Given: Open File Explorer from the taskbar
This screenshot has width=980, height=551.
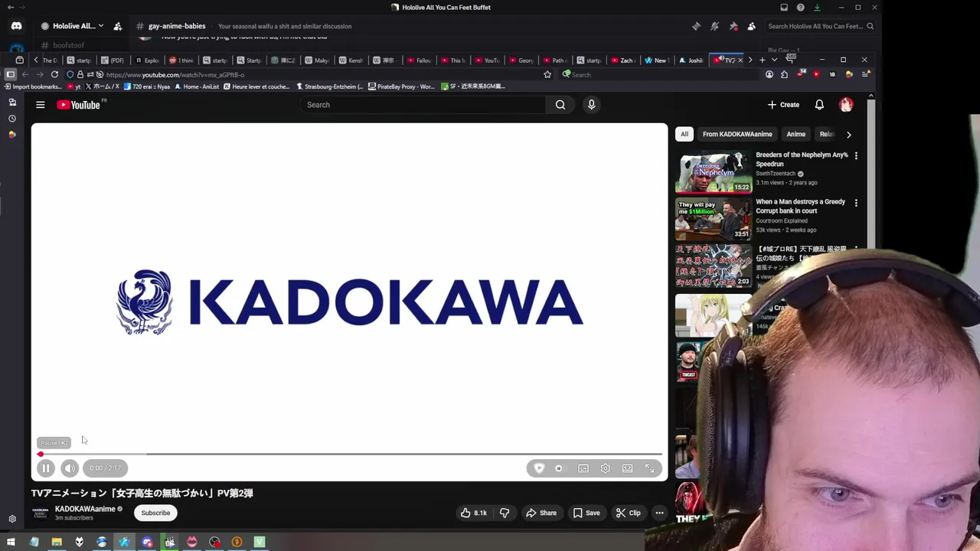Looking at the screenshot, I should [x=57, y=542].
